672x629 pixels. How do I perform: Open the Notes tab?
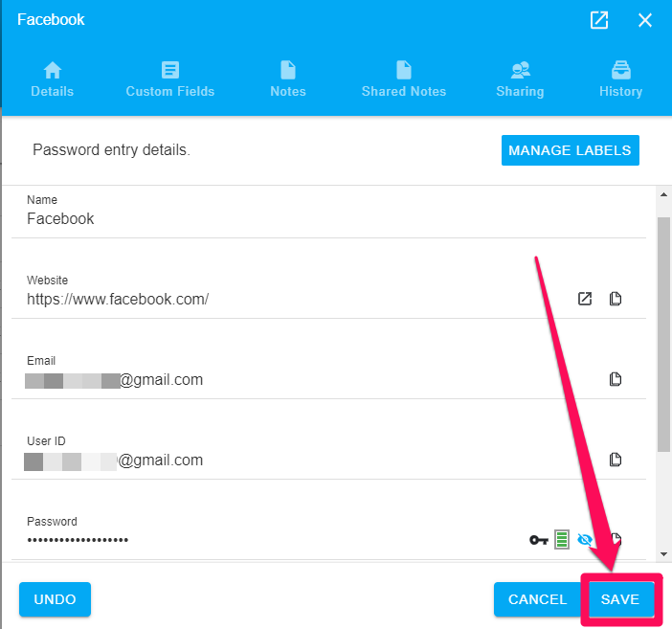[288, 79]
